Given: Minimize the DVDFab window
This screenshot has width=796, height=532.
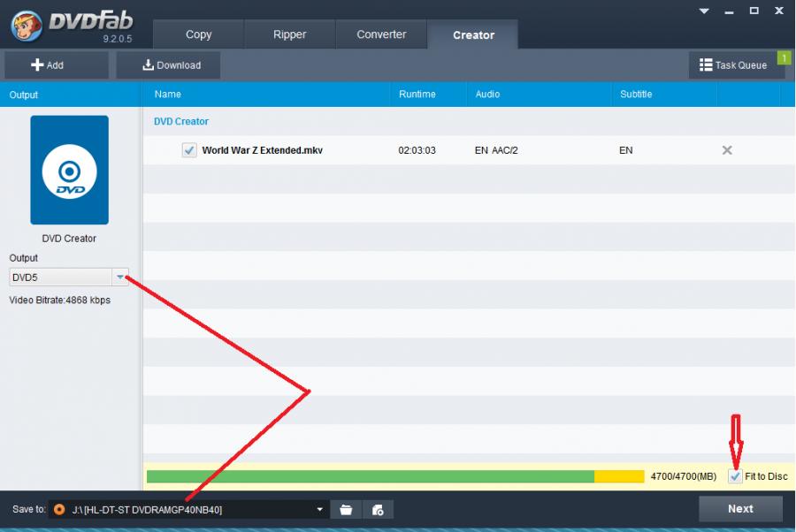Looking at the screenshot, I should pyautogui.click(x=729, y=11).
